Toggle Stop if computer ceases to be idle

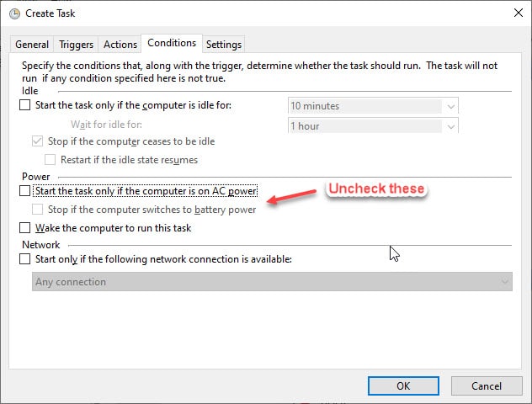(x=37, y=141)
